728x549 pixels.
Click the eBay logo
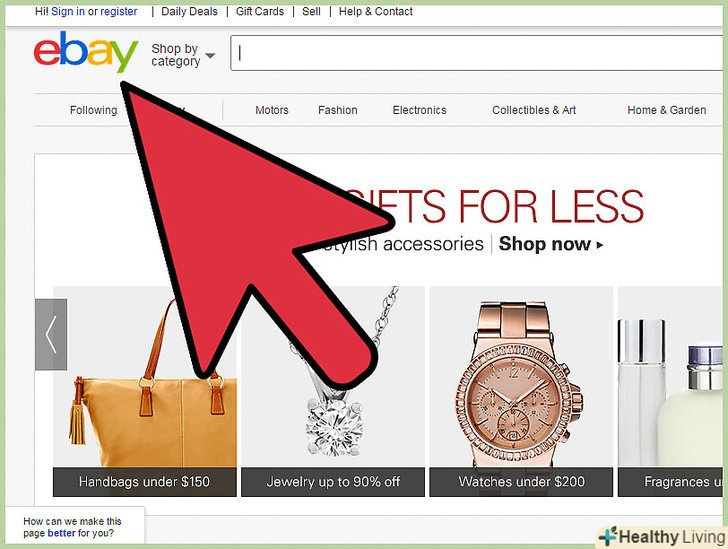[x=86, y=52]
